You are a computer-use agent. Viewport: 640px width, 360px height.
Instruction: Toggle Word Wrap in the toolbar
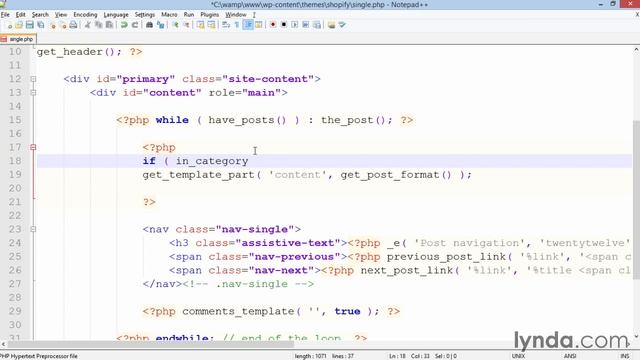226,25
